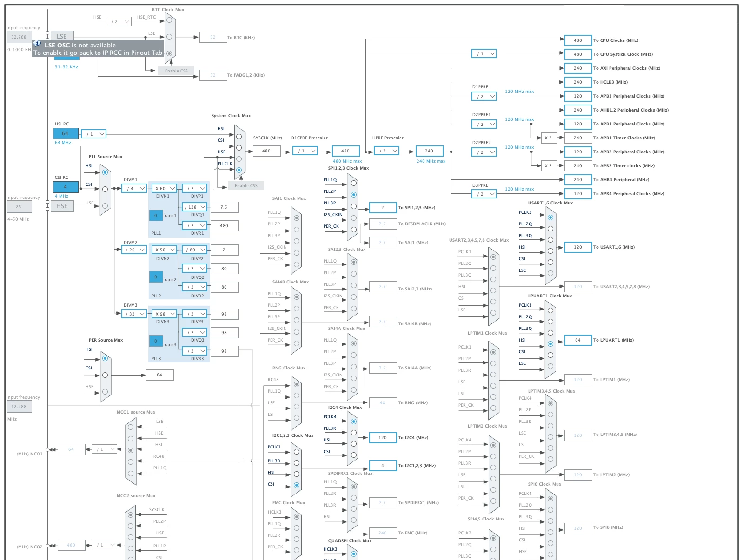Viewport: 749px width, 560px height.
Task: Select PLL2P in the SPI1,2,3 Clock Mux
Action: click(354, 195)
